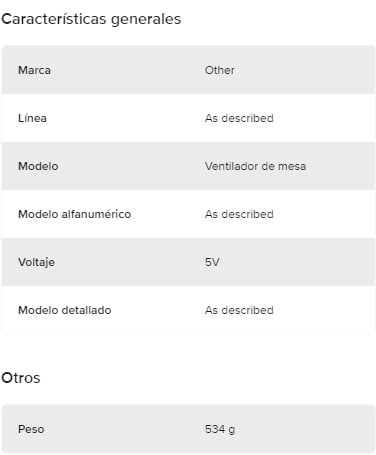Select the Modelo label

click(38, 166)
